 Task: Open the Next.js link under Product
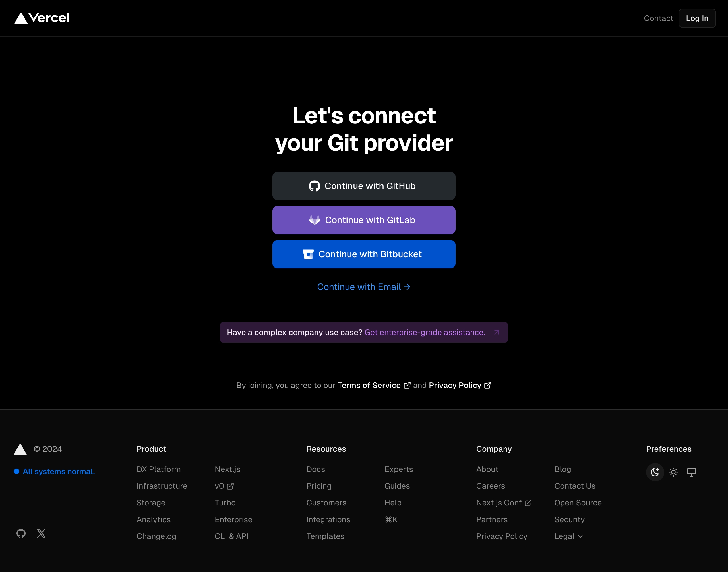227,469
